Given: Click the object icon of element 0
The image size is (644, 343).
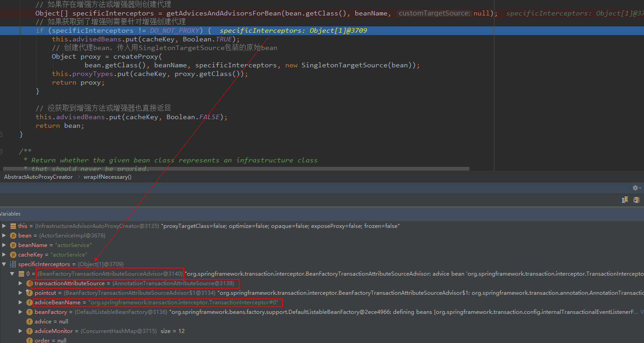Looking at the screenshot, I should 21,274.
